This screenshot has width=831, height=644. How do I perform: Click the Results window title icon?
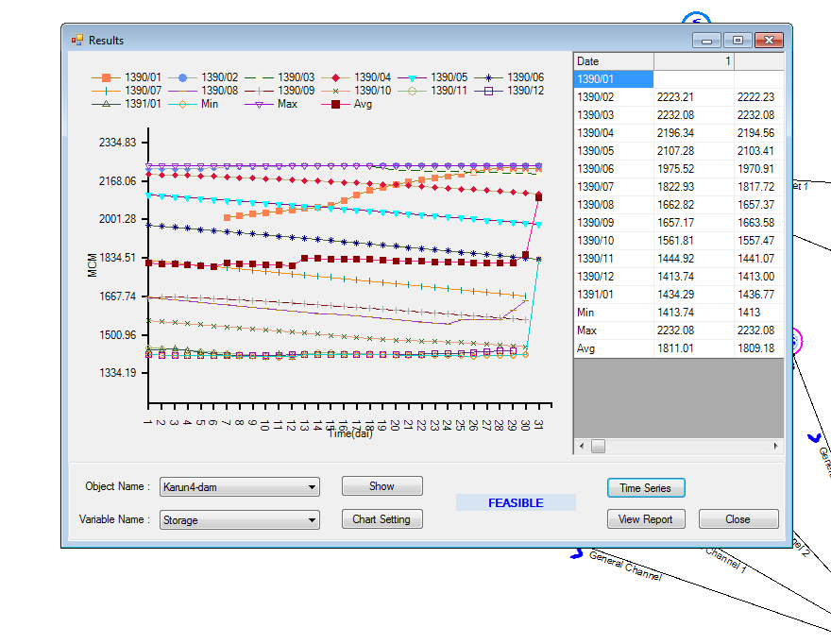click(x=77, y=40)
